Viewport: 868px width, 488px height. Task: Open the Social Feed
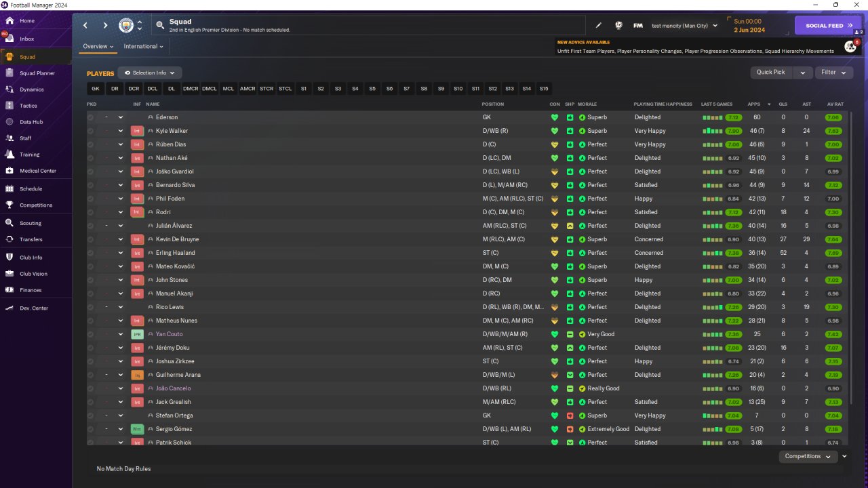tap(828, 26)
